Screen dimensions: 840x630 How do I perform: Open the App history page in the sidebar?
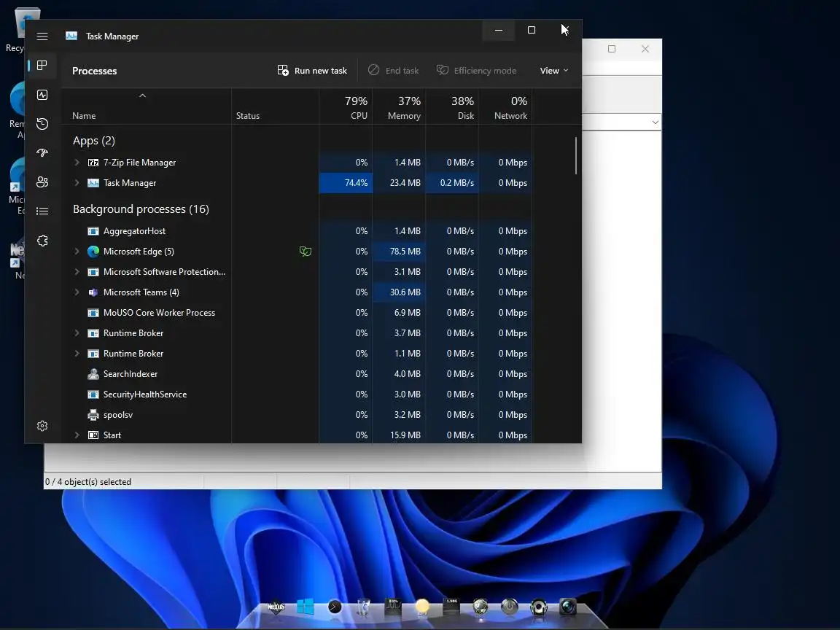pos(42,124)
